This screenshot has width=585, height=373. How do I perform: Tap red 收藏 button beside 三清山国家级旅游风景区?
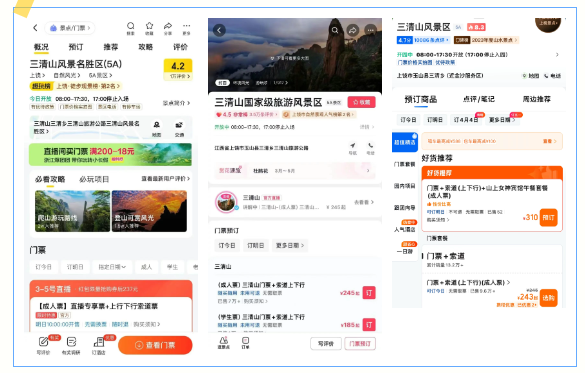point(361,102)
